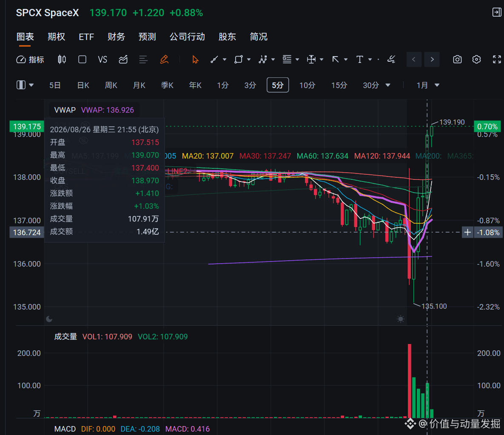Image resolution: width=504 pixels, height=435 pixels.
Task: Expand the 30分 interval dropdown
Action: (388, 85)
